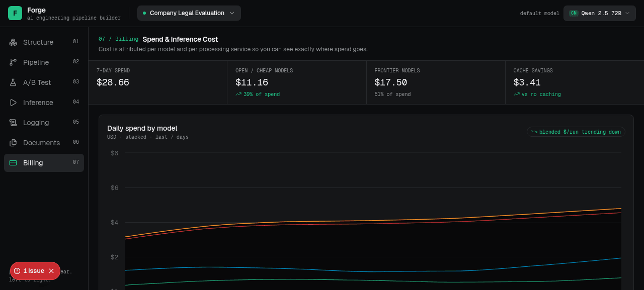The height and width of the screenshot is (290, 644).
Task: Click the 7-Day Spend $28.66 value
Action: pyautogui.click(x=113, y=82)
